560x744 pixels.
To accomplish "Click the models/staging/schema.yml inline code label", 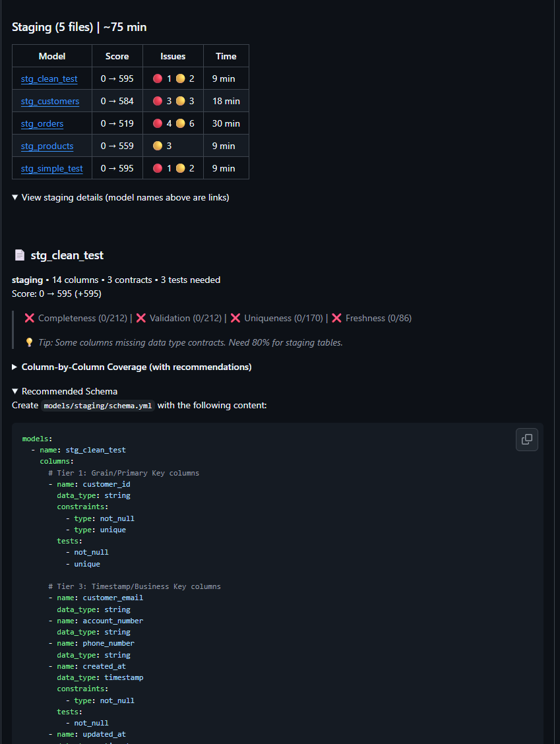I will 97,405.
